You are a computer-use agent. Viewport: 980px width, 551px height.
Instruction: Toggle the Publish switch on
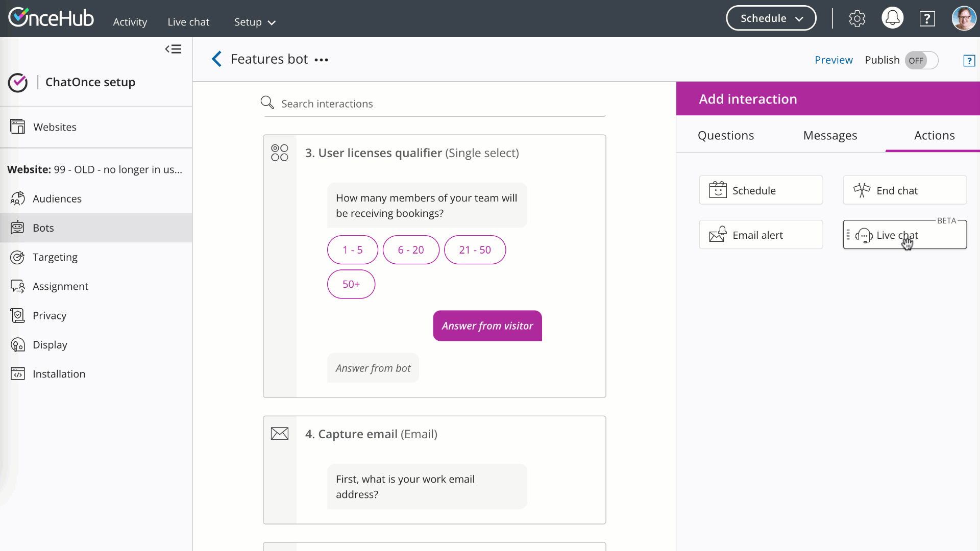(921, 61)
